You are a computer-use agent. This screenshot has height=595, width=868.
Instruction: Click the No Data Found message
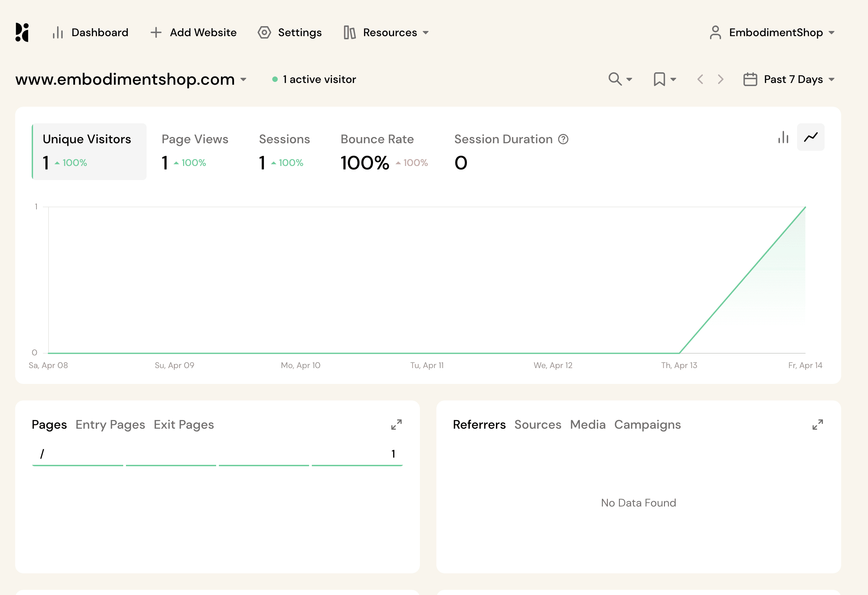[x=638, y=503]
